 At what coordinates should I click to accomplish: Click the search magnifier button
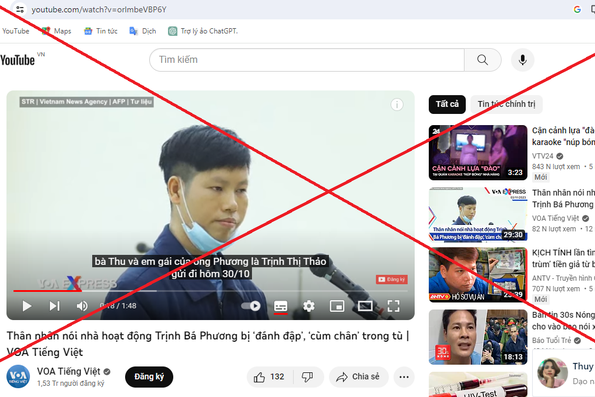(x=482, y=60)
